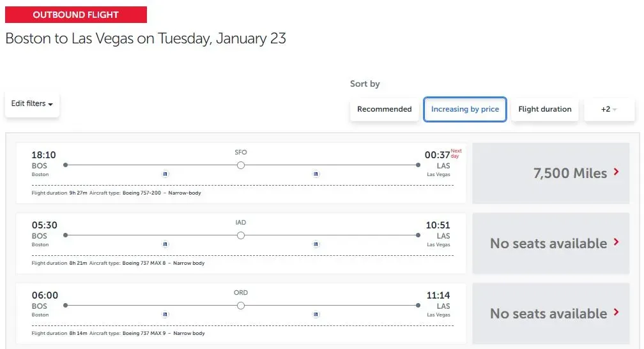Click first-leg airline icon on SFO flight

pyautogui.click(x=165, y=174)
